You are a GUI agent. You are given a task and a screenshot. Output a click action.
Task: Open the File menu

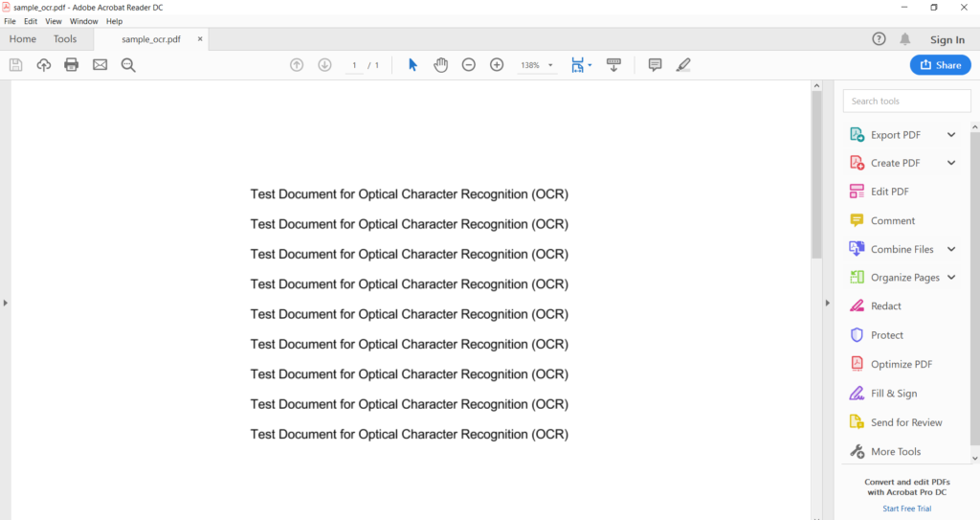pyautogui.click(x=10, y=21)
